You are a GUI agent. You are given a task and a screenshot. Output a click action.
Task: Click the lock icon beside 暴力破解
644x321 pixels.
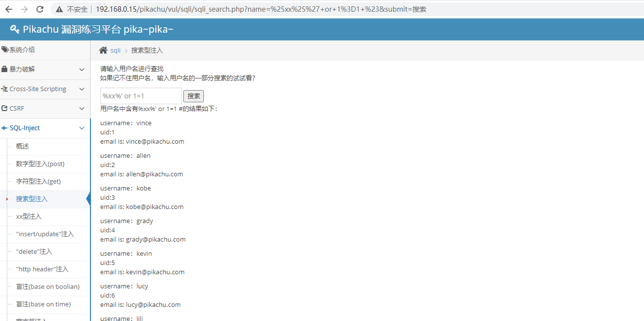coord(5,69)
